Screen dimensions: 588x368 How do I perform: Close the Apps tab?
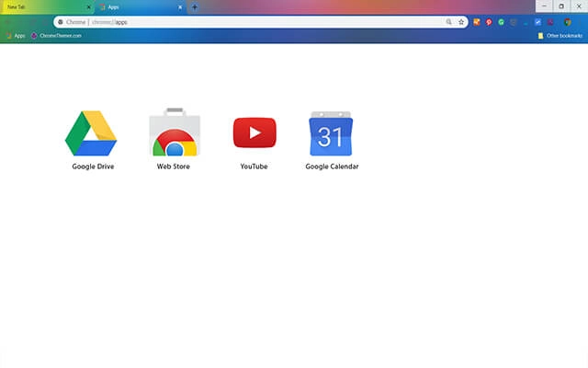(x=180, y=7)
